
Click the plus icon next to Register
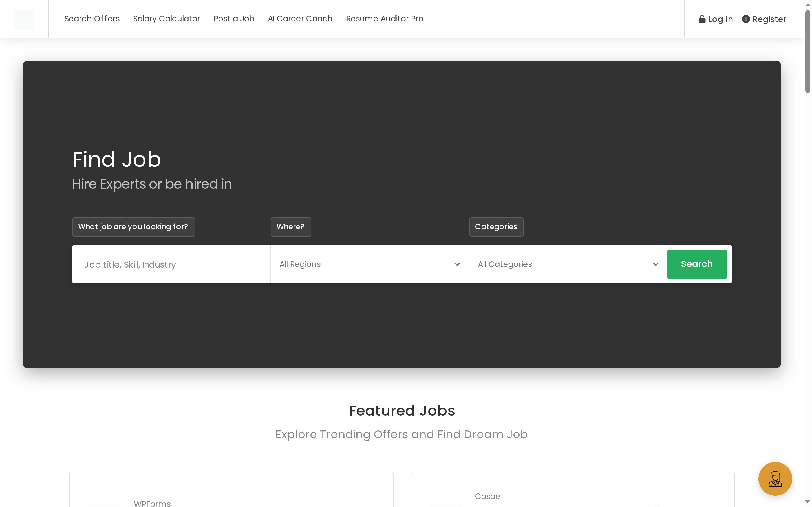(746, 19)
